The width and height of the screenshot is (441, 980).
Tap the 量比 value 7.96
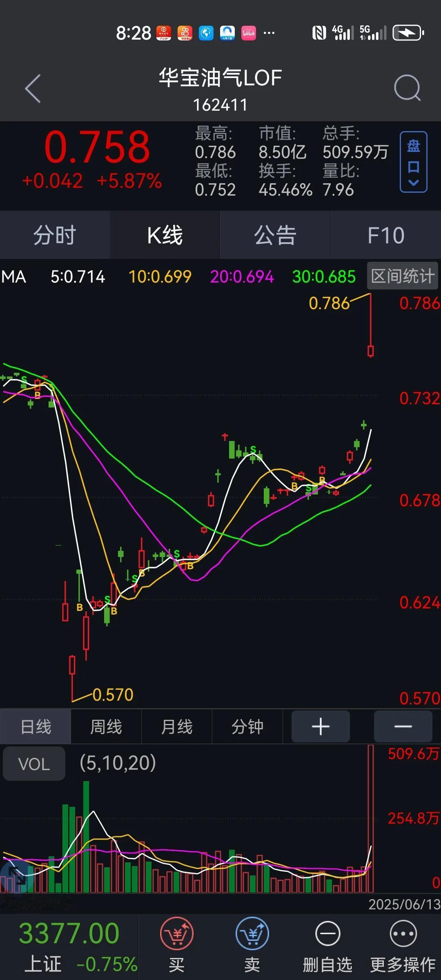pyautogui.click(x=338, y=190)
